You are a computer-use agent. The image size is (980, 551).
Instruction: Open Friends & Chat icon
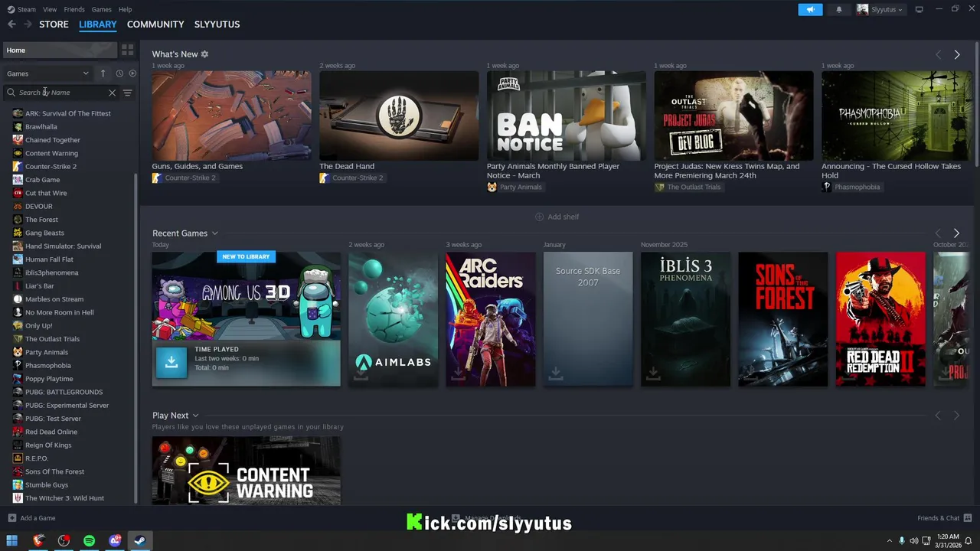pyautogui.click(x=969, y=518)
